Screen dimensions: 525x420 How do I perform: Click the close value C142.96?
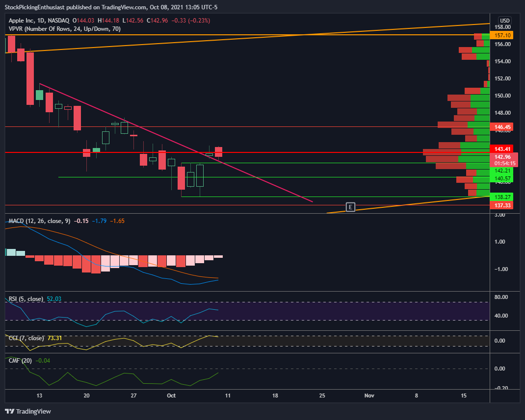click(157, 21)
